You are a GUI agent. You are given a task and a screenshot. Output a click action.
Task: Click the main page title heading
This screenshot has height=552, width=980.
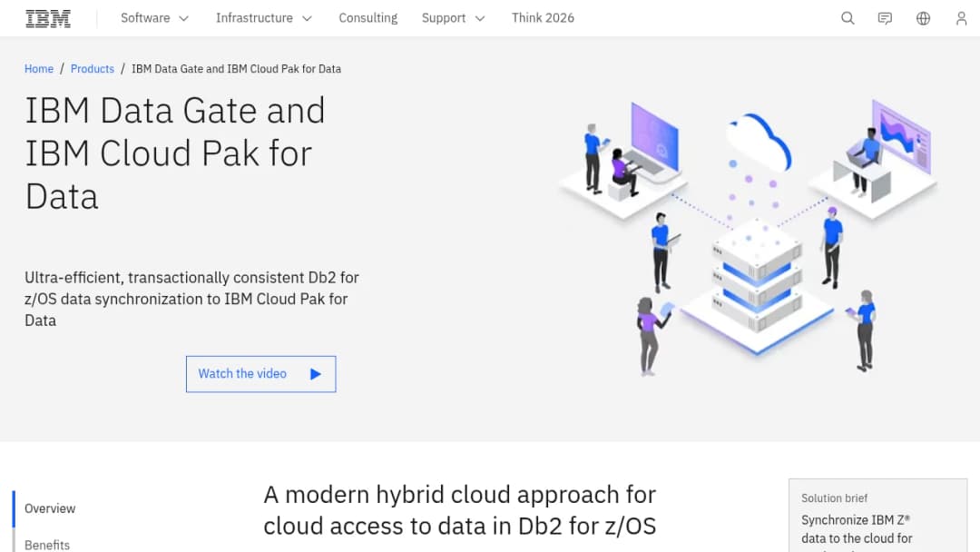pos(175,153)
